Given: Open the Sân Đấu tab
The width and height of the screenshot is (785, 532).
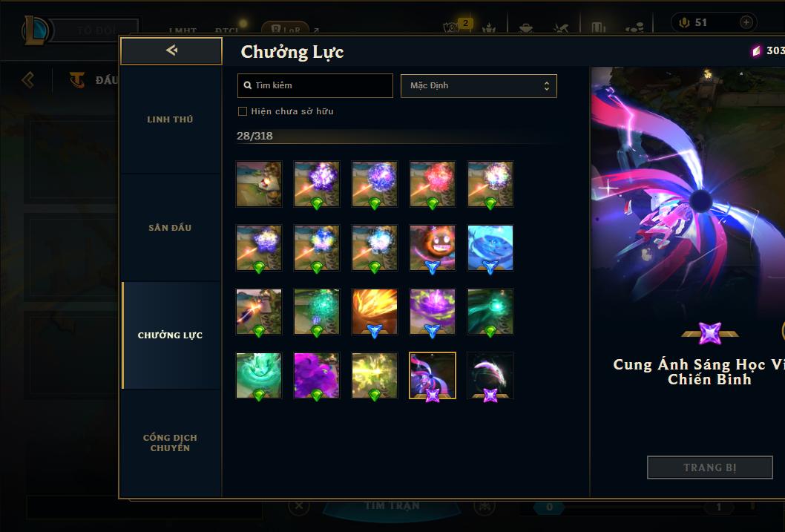Looking at the screenshot, I should tap(170, 228).
